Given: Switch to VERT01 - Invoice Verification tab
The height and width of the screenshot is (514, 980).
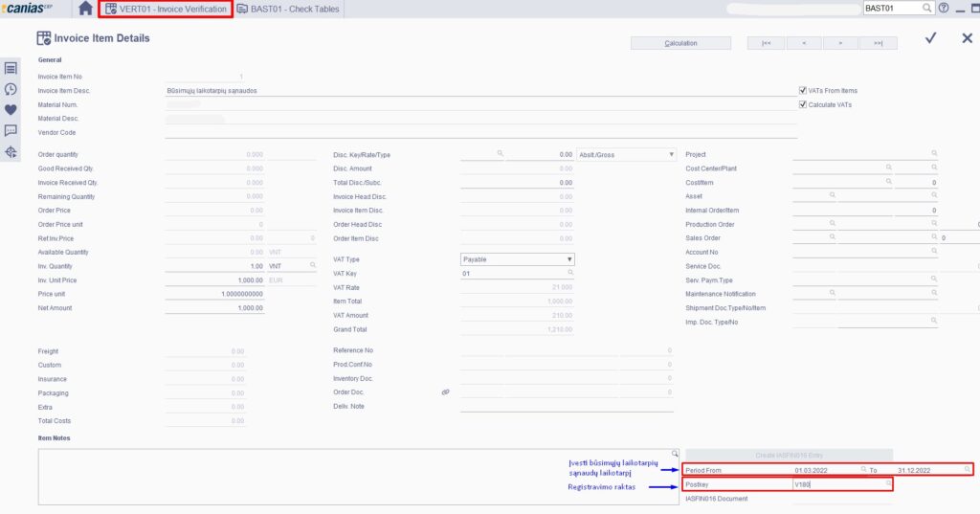Looking at the screenshot, I should tap(166, 9).
